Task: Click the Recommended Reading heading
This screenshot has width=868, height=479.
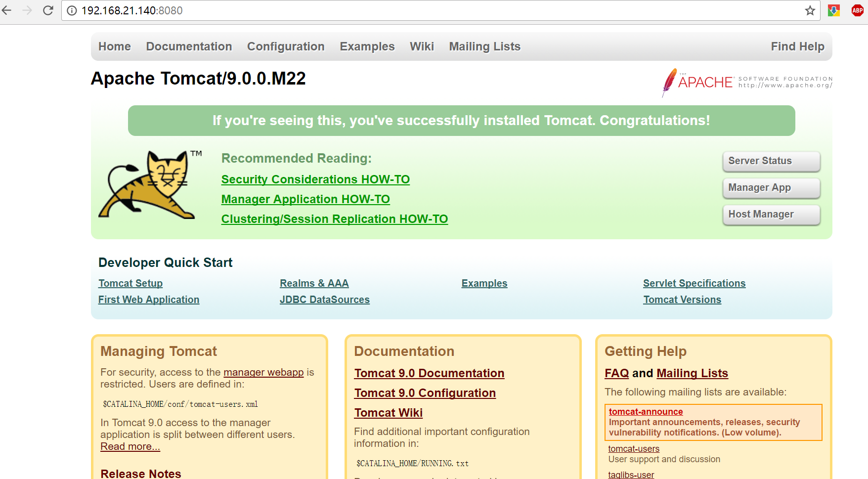Action: [297, 158]
